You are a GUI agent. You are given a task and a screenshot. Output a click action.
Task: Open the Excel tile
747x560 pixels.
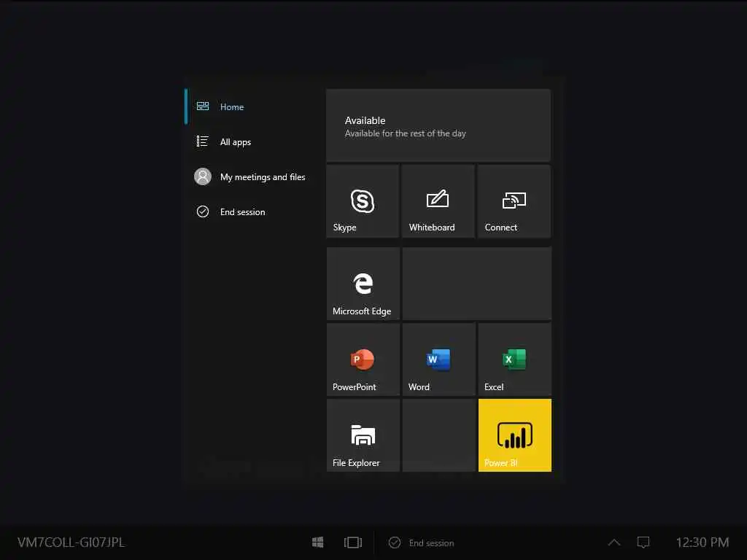514,359
